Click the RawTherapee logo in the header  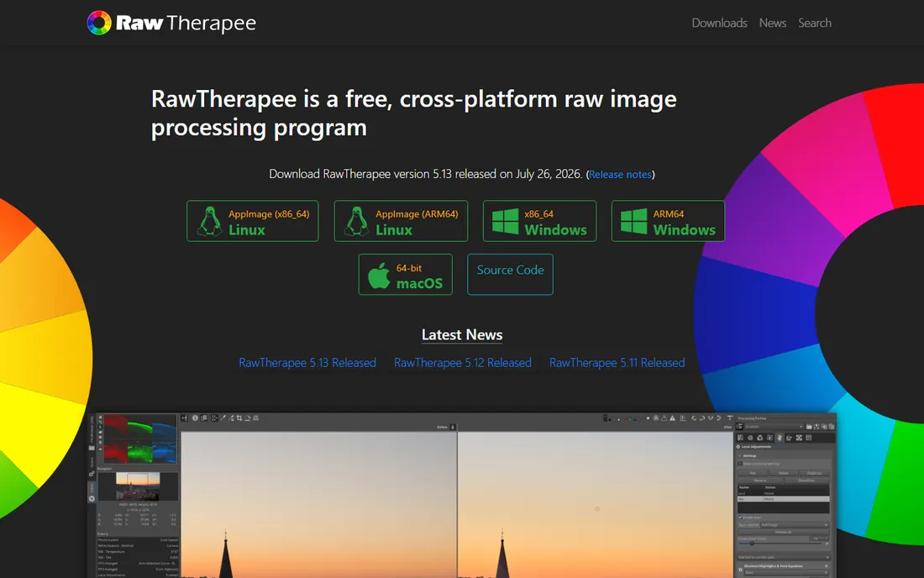point(171,23)
